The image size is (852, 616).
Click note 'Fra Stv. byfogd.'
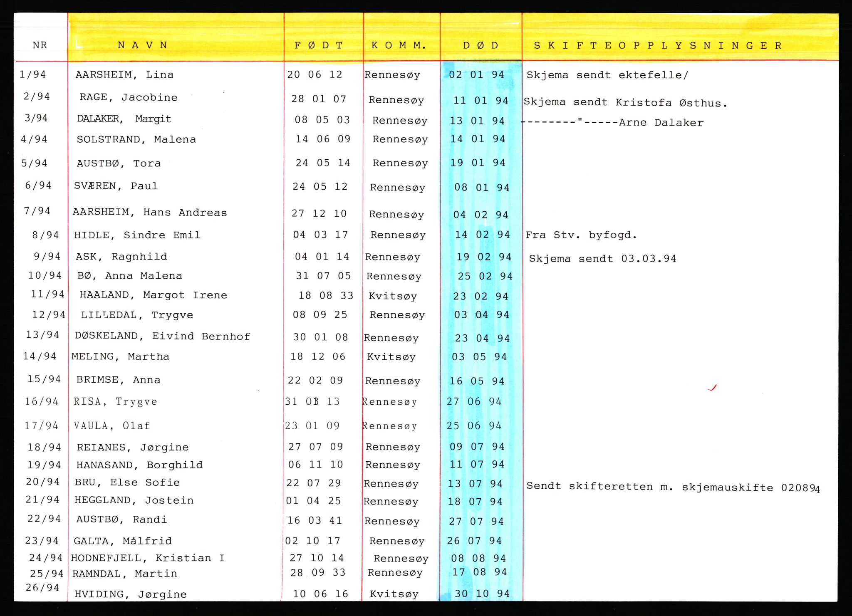click(x=581, y=235)
